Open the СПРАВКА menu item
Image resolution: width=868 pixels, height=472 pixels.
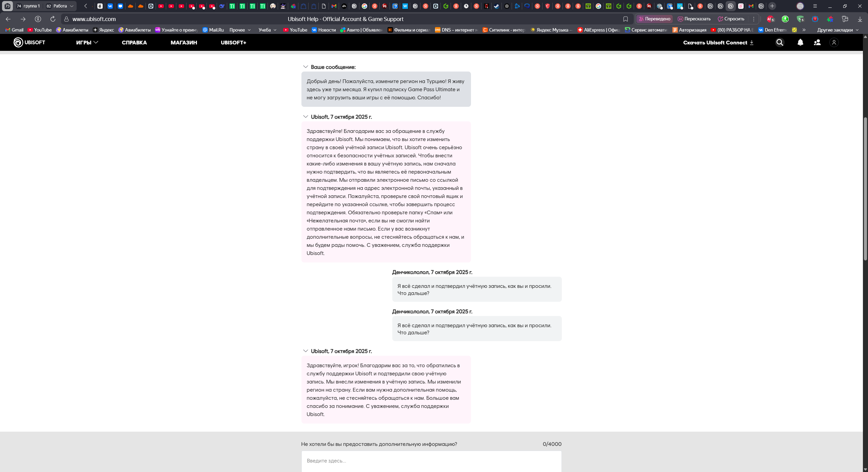click(x=134, y=42)
